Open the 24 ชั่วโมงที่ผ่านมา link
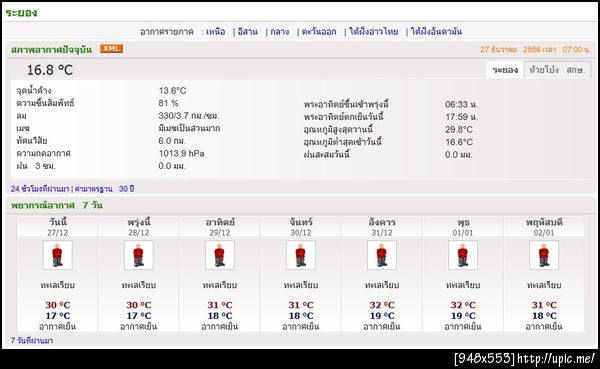 (x=40, y=189)
